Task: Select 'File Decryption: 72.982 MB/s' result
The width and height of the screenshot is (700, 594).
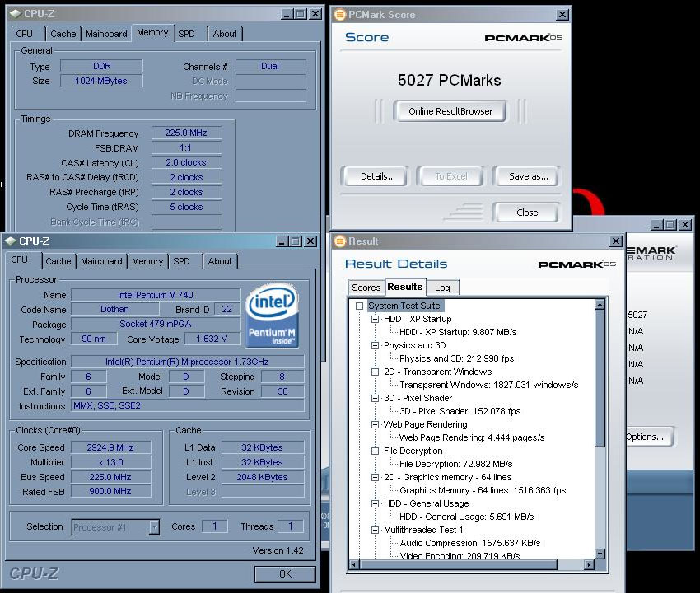Action: (455, 464)
